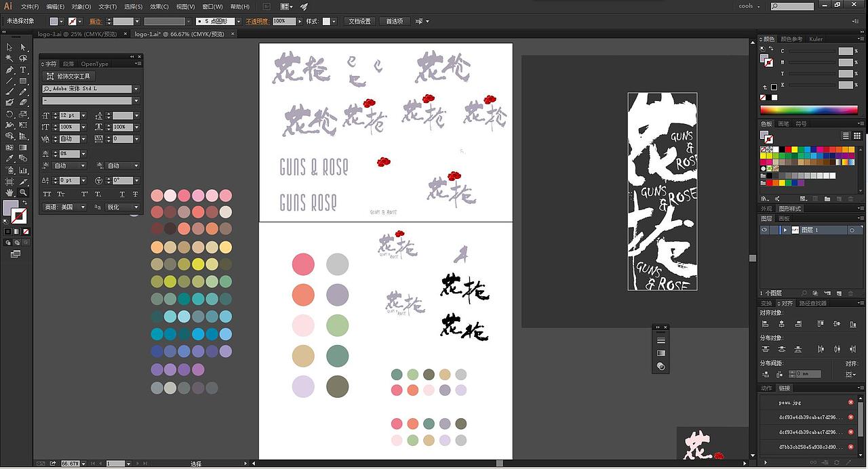The image size is (868, 469).
Task: Toggle the Small Caps (Tt) button
Action: pyautogui.click(x=61, y=195)
